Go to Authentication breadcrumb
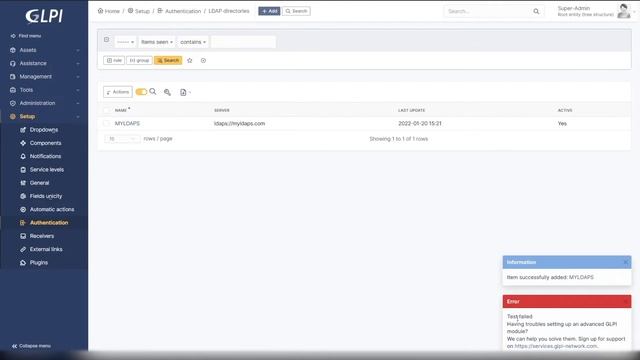Screen dimensions: 640x360 click(179, 11)
